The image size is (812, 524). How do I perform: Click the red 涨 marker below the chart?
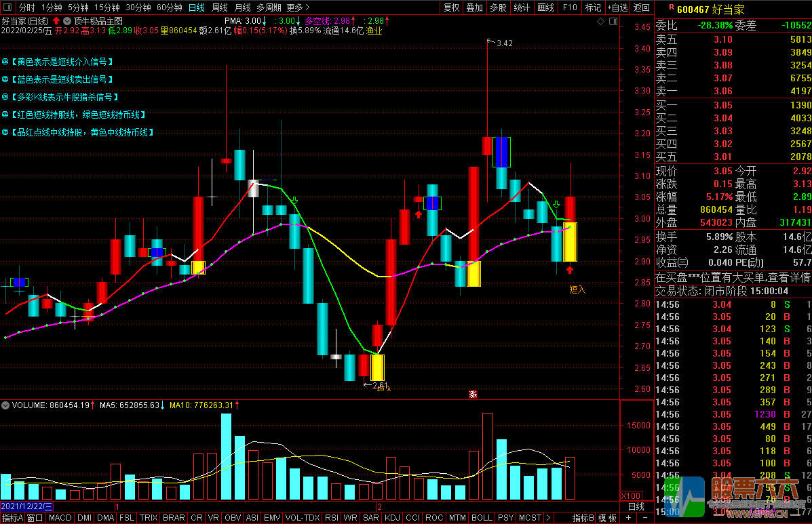473,394
